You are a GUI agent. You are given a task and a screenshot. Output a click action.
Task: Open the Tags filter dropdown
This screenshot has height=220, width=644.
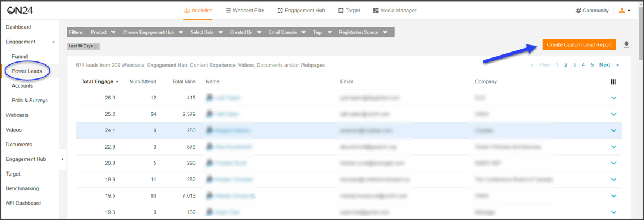coord(322,32)
